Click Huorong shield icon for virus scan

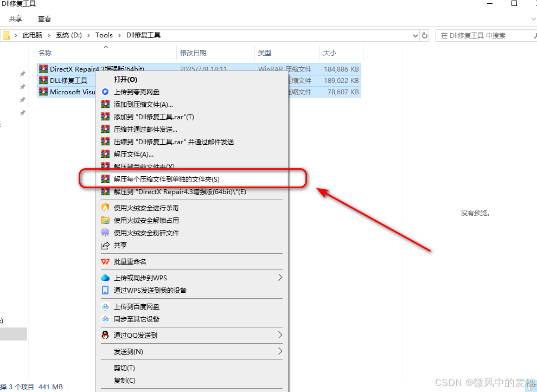point(105,208)
